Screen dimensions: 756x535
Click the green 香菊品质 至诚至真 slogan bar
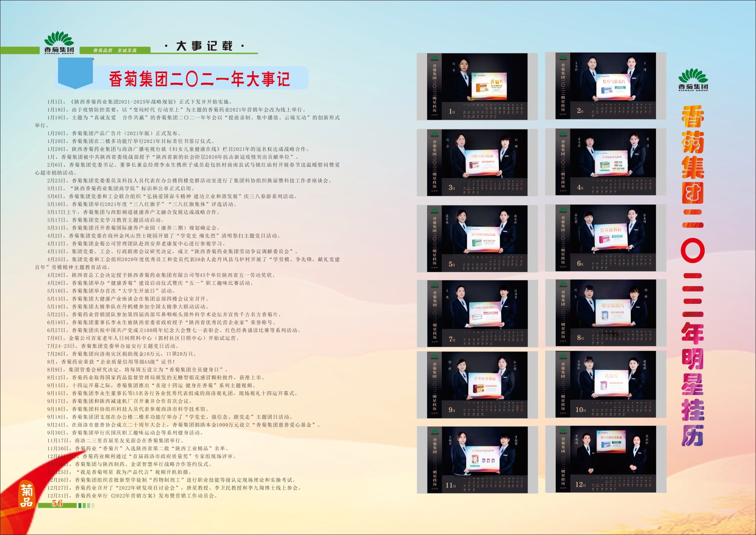pos(115,50)
